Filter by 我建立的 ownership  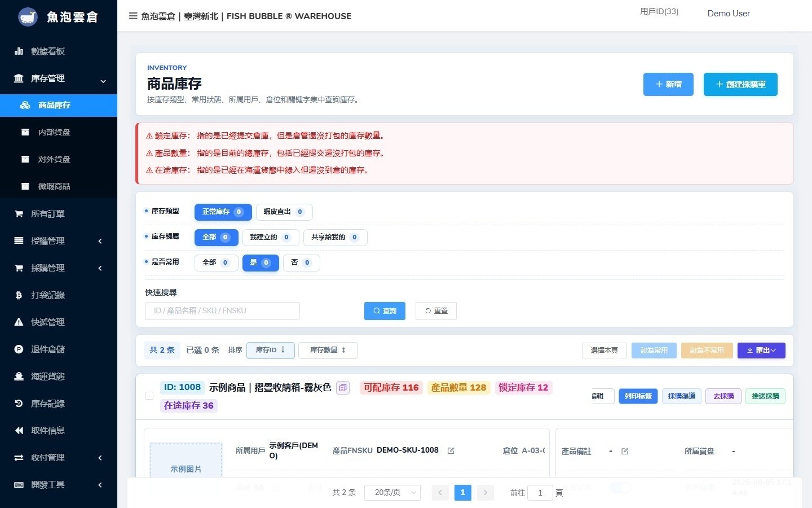271,238
